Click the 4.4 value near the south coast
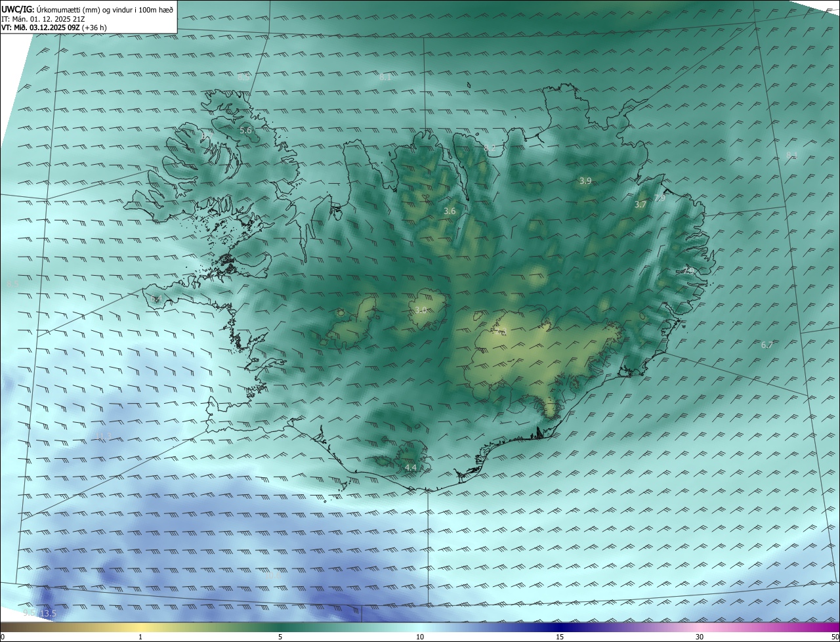The image size is (840, 642). [410, 467]
